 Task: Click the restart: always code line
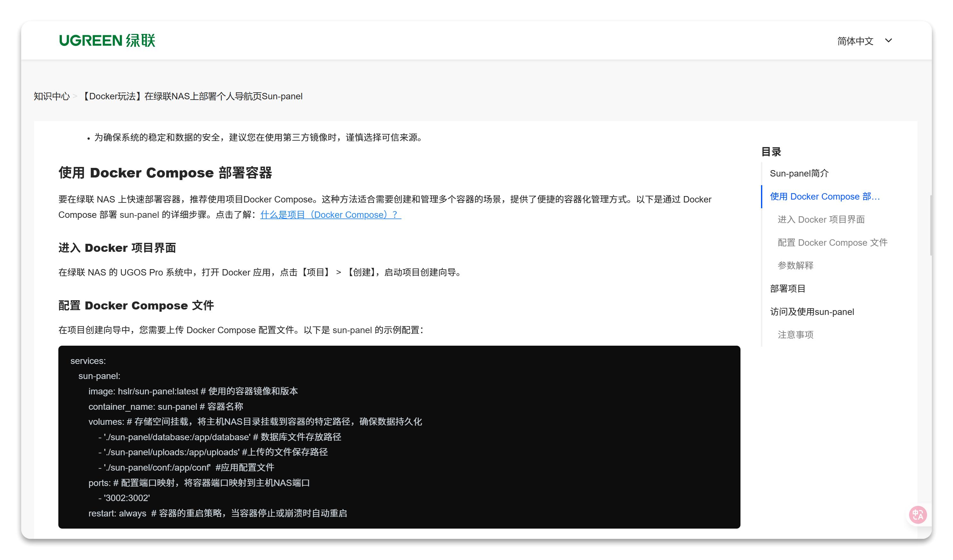[x=217, y=514]
